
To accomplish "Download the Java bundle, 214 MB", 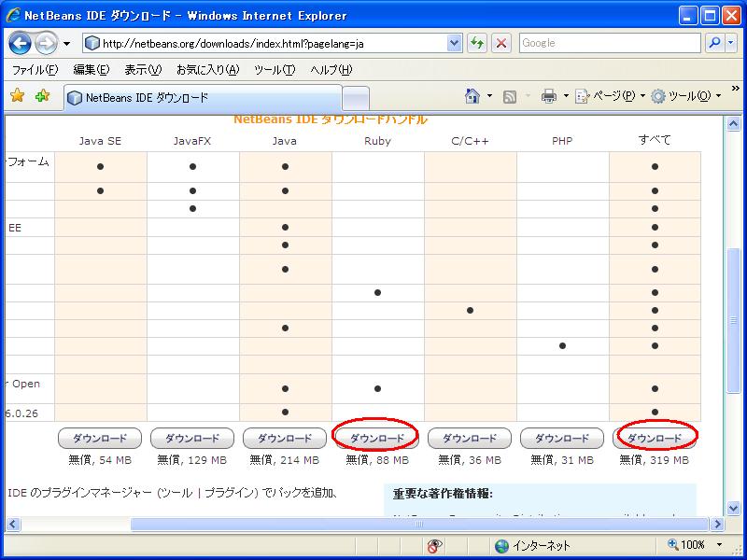I will pos(285,438).
